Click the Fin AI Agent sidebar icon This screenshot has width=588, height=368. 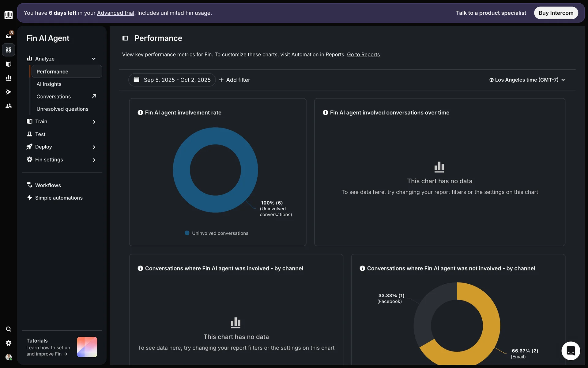click(x=9, y=50)
